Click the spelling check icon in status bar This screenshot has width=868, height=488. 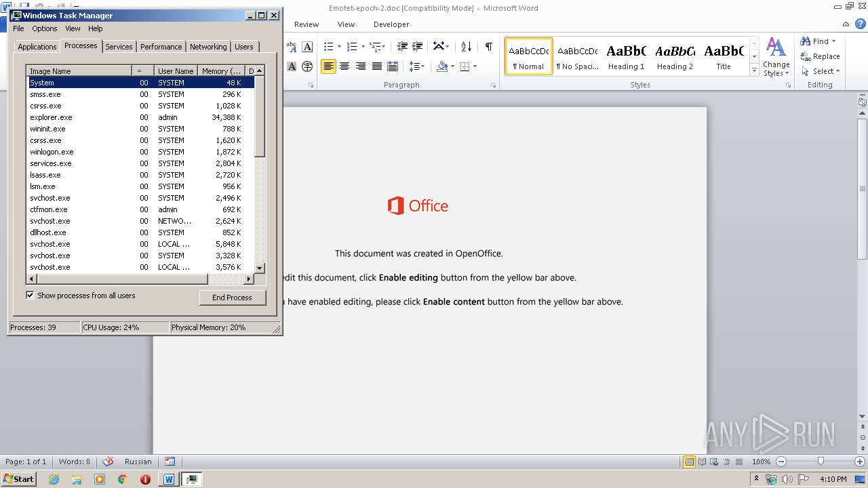tap(108, 462)
